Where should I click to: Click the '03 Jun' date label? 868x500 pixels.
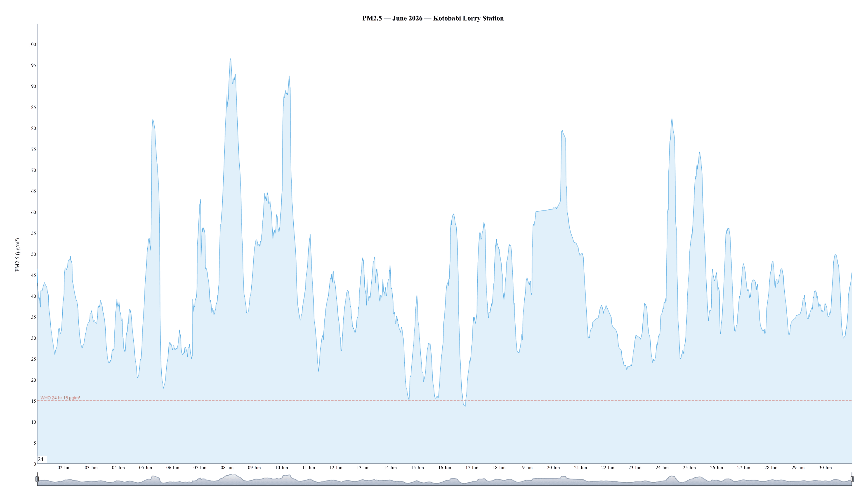[x=91, y=468]
